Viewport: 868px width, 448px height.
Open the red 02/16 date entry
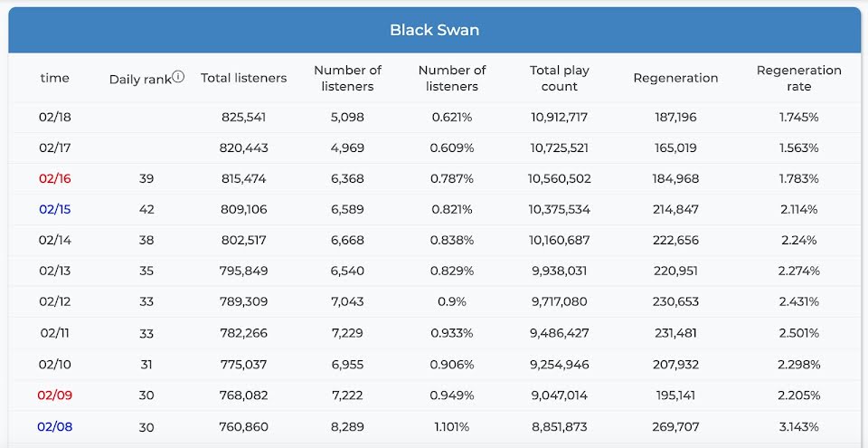point(55,178)
